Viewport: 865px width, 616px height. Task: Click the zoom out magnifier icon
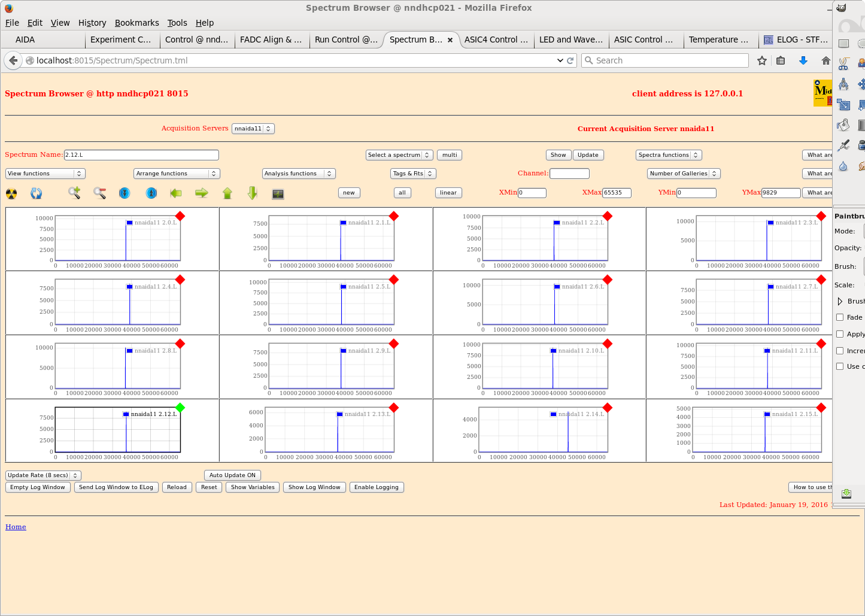(x=99, y=193)
